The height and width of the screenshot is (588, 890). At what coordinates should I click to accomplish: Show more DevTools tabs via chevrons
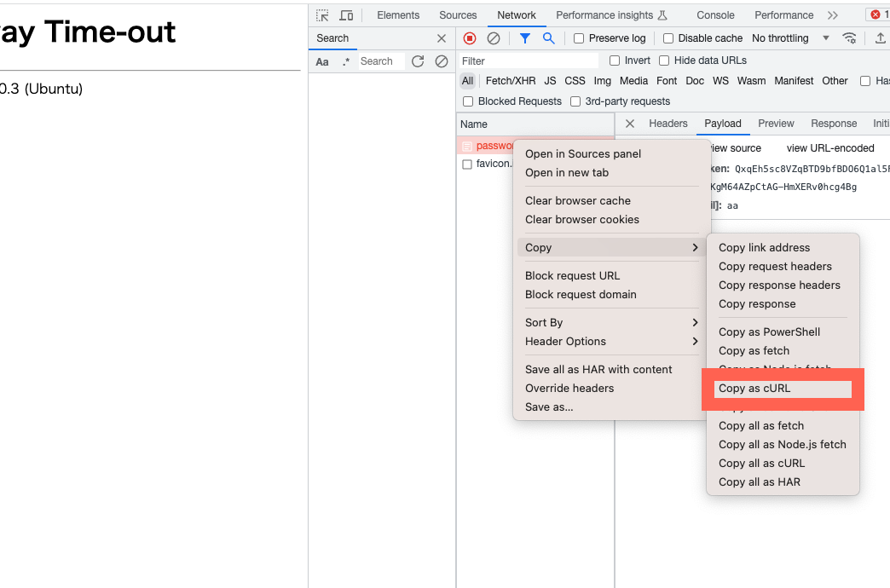[833, 15]
